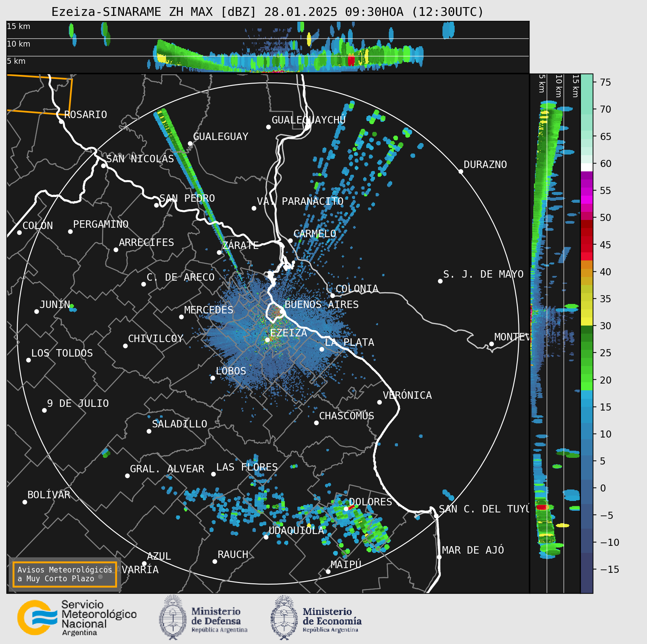Screen dimensions: 647x644
Task: Click the MONTEVIDEO partial city label
Action: coord(512,337)
